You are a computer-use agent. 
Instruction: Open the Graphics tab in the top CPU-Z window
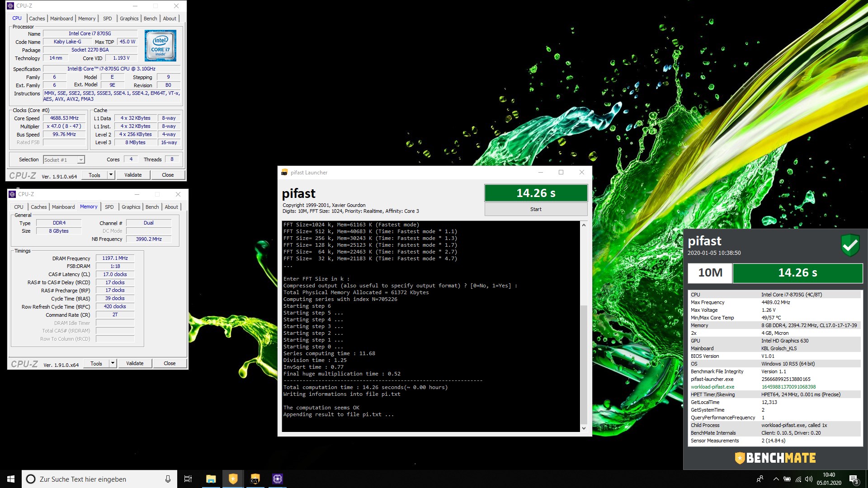pyautogui.click(x=129, y=19)
